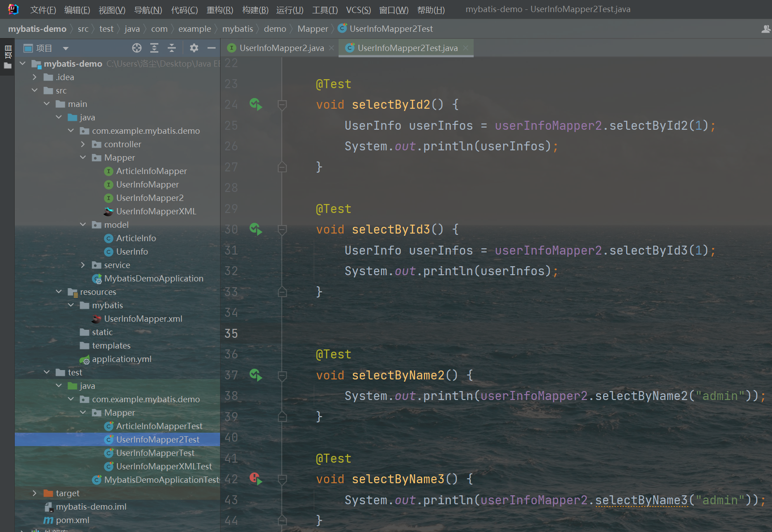Click mybatis-demo breadcrumb
The width and height of the screenshot is (772, 532).
(37, 29)
